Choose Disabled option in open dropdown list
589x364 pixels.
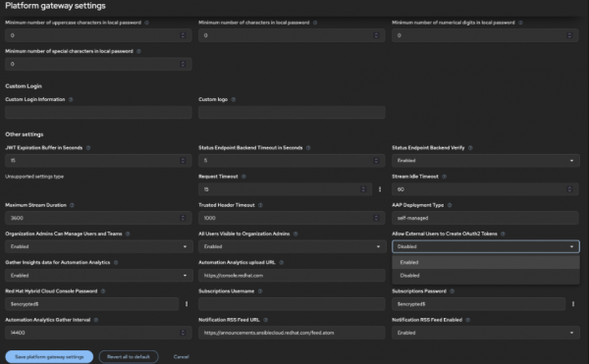tap(485, 276)
